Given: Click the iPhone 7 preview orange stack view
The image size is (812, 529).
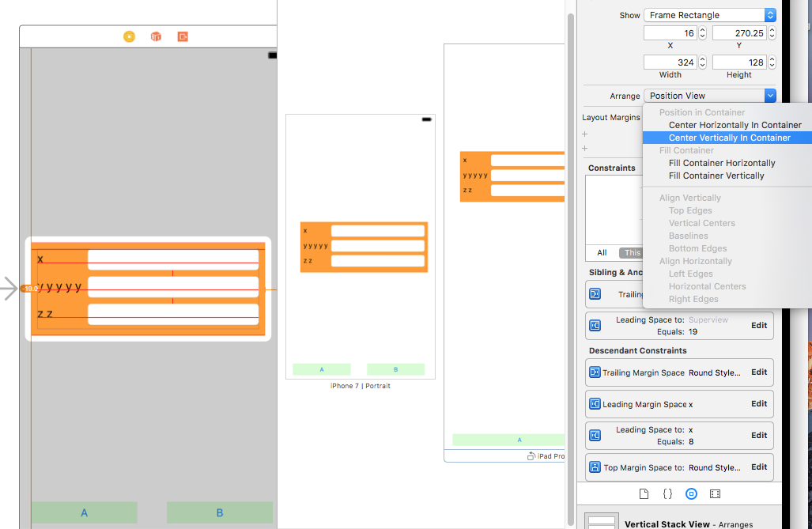Looking at the screenshot, I should (364, 247).
